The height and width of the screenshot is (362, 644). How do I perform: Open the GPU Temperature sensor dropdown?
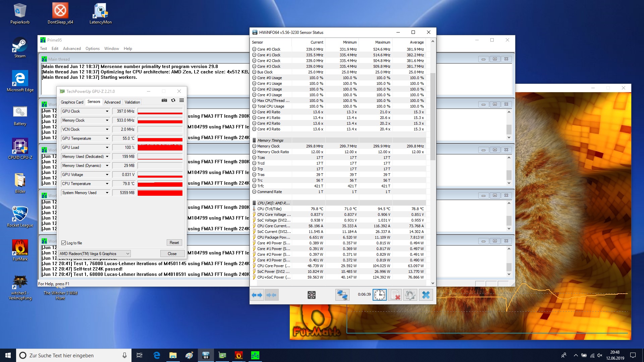(107, 138)
